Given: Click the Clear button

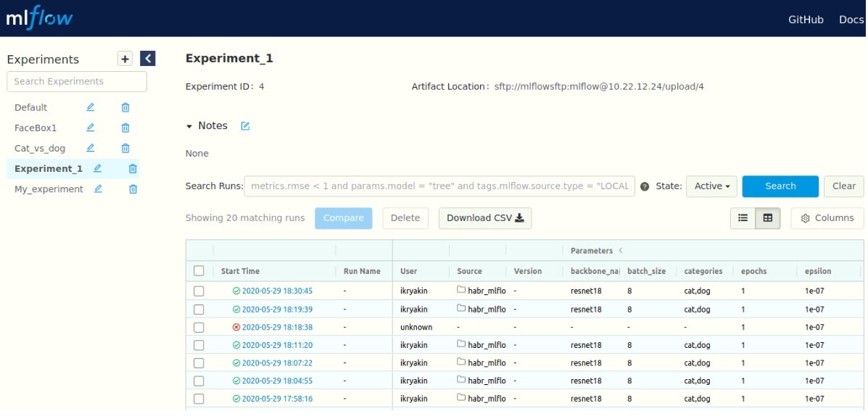Looking at the screenshot, I should coord(843,186).
